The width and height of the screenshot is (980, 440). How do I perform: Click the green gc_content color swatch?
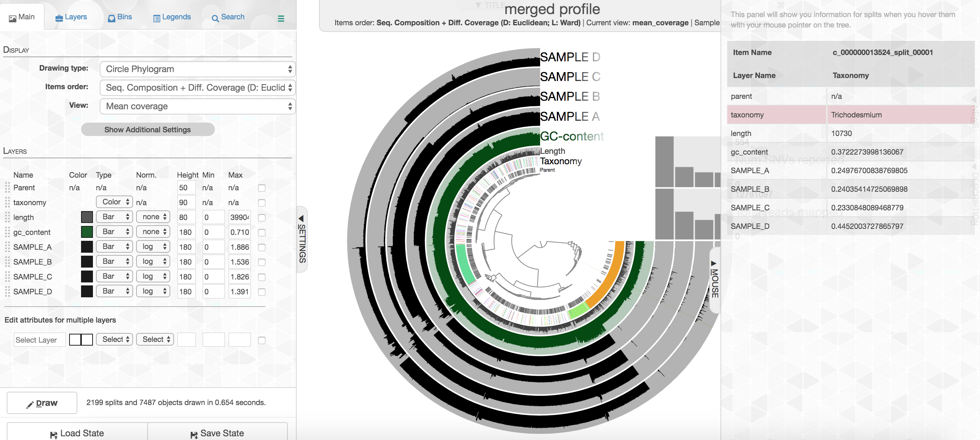pos(87,232)
